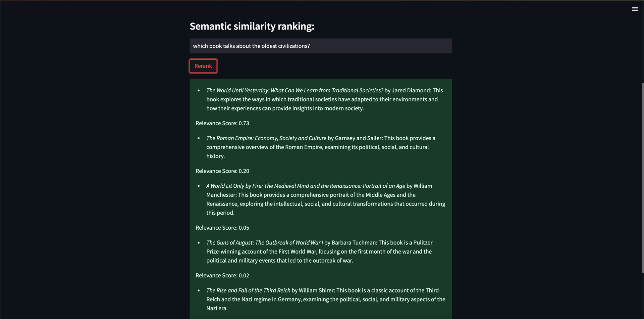
Task: Click the colored decoration bar at page top
Action: [x=322, y=0]
